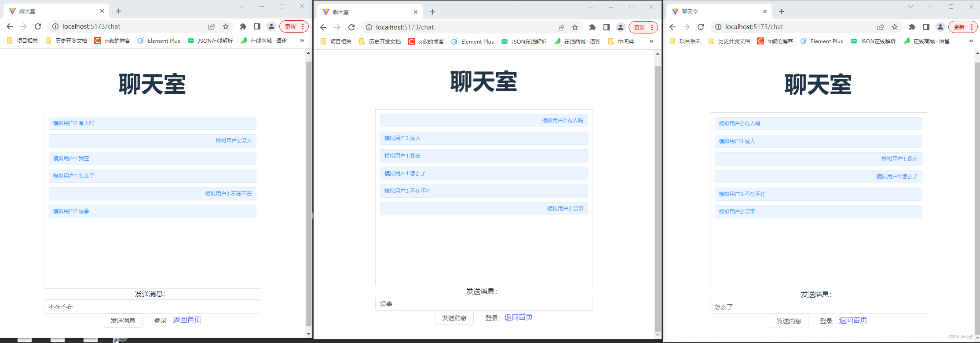Click middle window vertical scrollbar thumb
Screen dimensions: 980x343
[x=658, y=198]
